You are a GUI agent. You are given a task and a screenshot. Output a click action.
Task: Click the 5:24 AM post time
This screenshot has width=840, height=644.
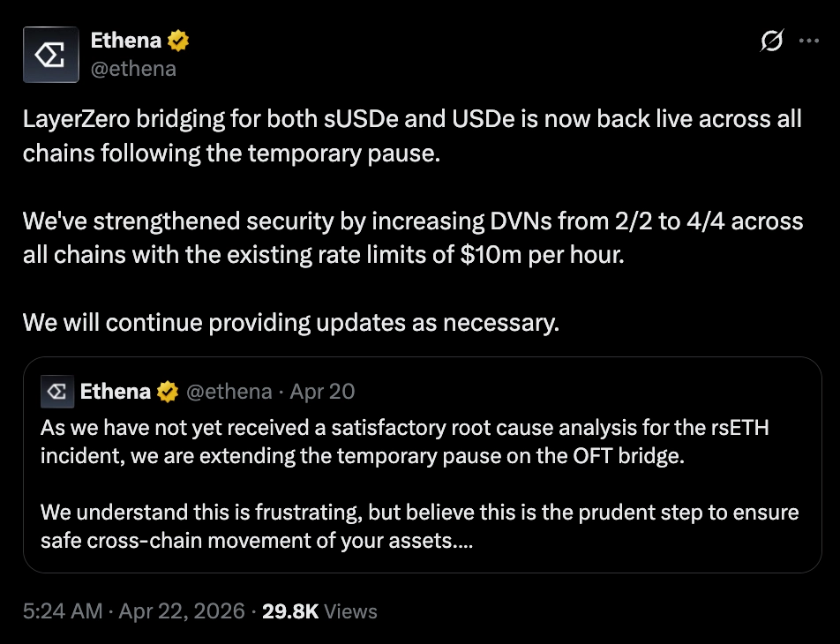click(x=62, y=611)
